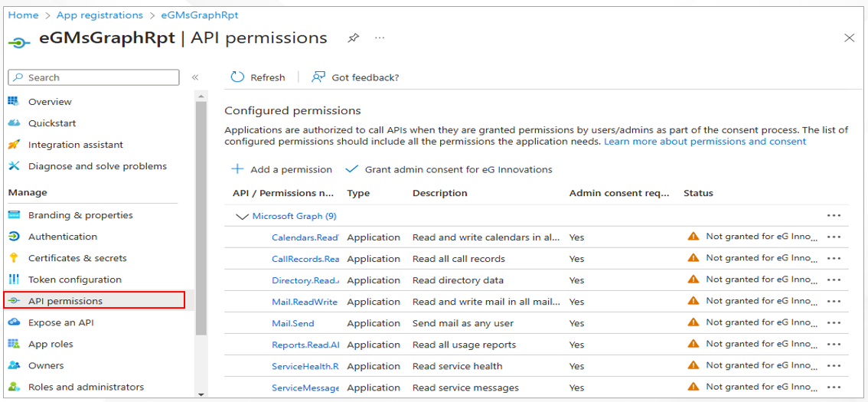Open the Quickstart menu item
Image resolution: width=868 pixels, height=402 pixels.
coord(52,123)
